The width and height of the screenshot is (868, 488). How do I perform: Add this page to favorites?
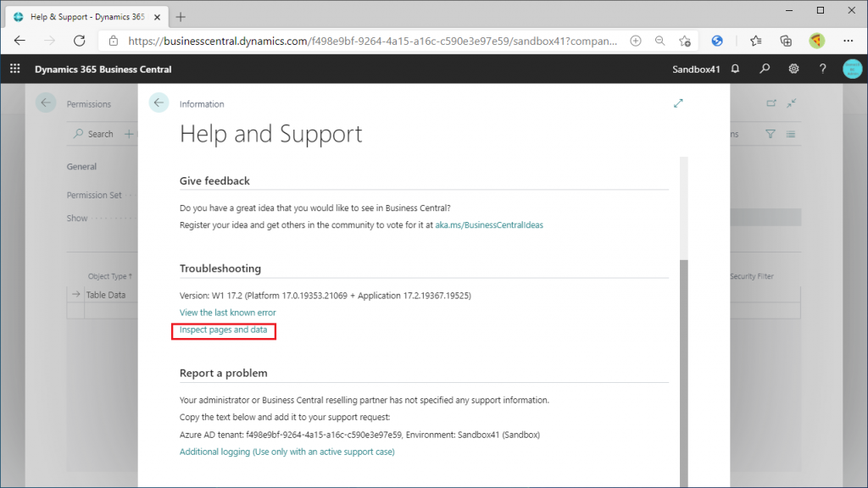coord(685,41)
